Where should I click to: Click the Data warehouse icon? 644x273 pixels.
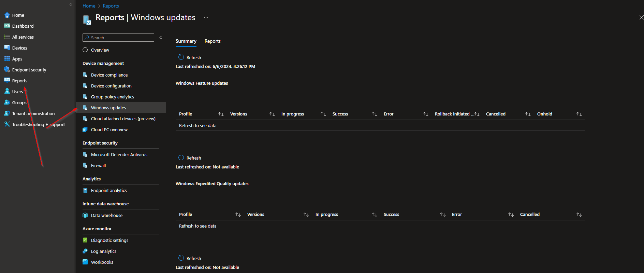85,215
